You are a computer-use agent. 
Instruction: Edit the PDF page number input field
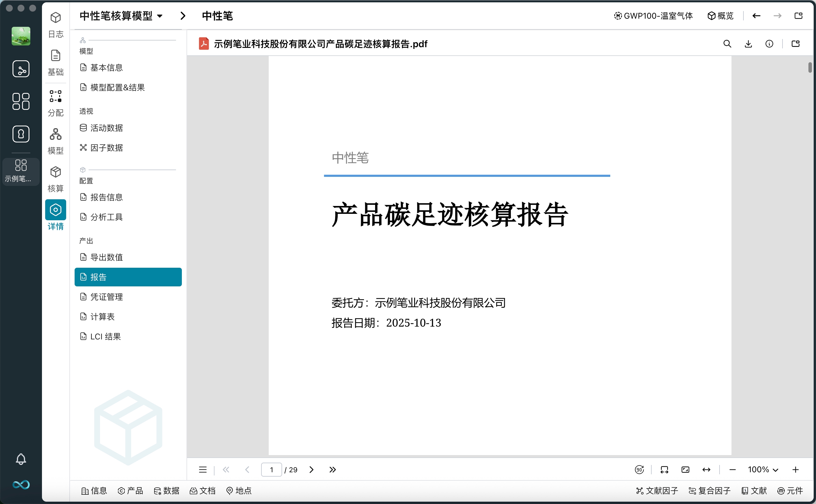271,469
